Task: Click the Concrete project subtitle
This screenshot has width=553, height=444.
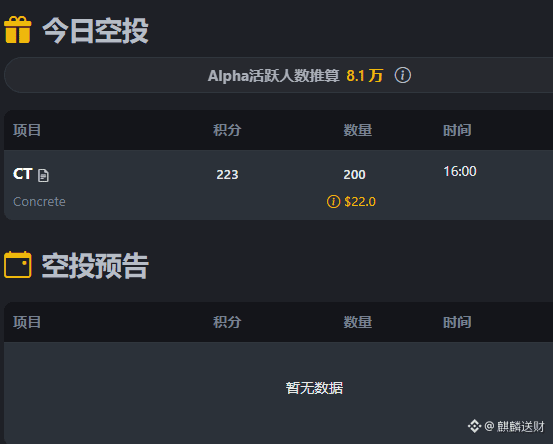Action: (39, 202)
